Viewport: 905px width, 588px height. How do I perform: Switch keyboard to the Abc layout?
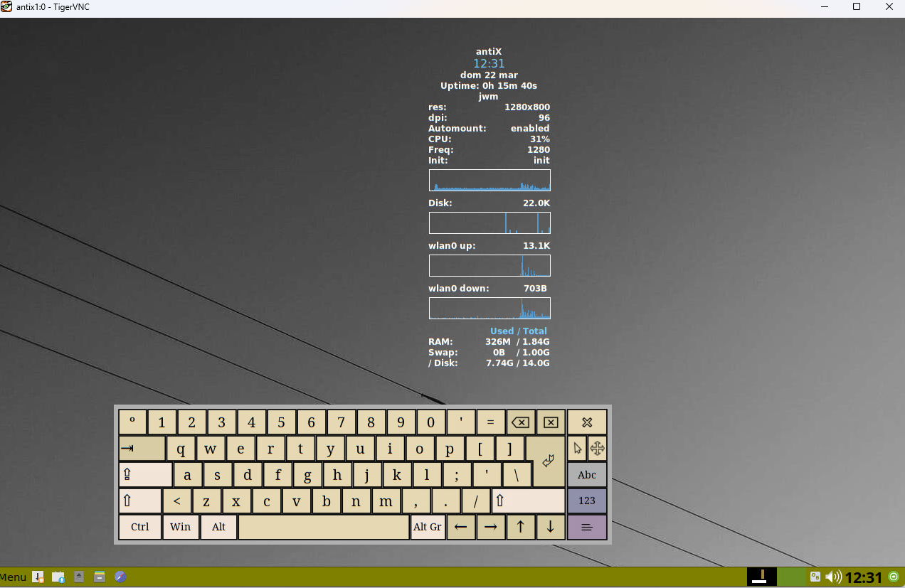click(x=586, y=475)
